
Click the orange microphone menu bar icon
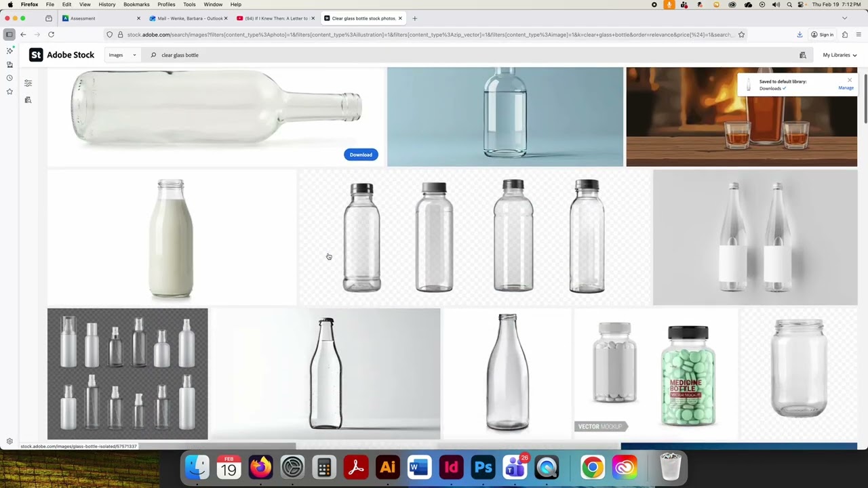click(669, 5)
